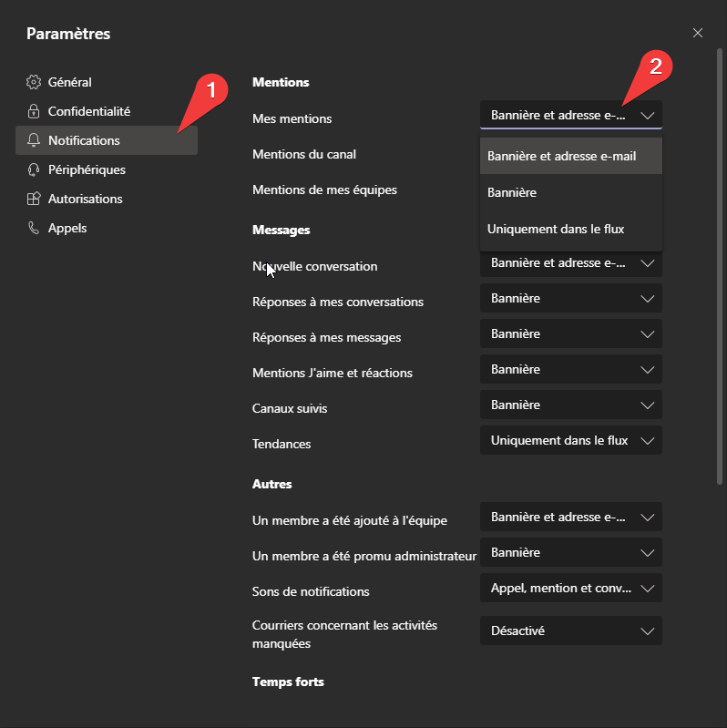Click the phone icon beside Appels

click(34, 228)
